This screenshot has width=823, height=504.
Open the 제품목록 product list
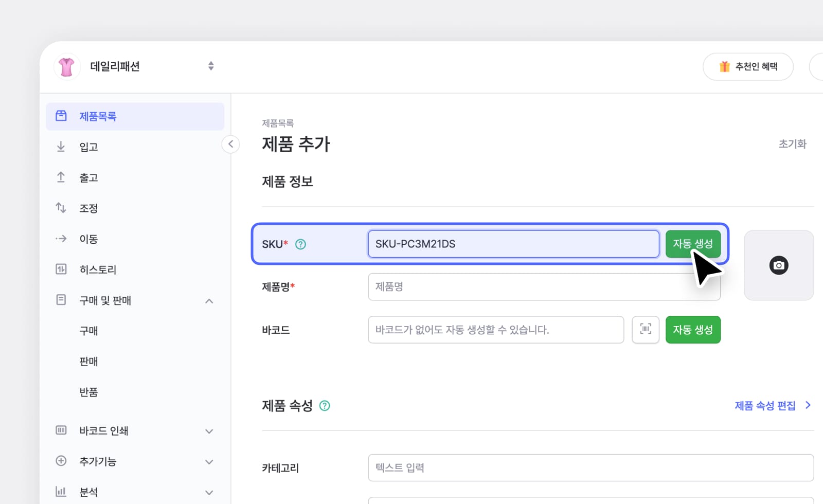pos(98,116)
